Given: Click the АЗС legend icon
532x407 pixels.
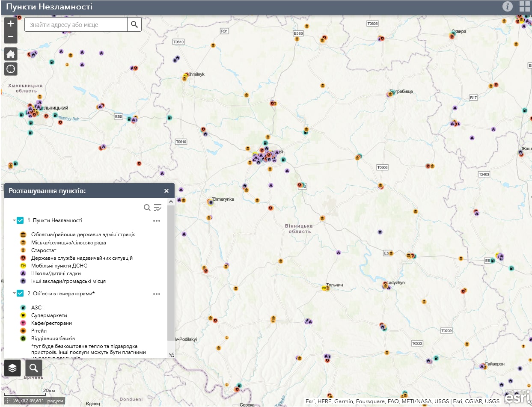Looking at the screenshot, I should 24,307.
